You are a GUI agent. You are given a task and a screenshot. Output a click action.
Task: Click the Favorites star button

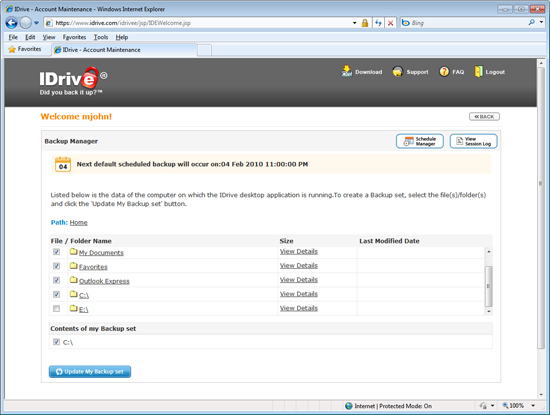(25, 49)
